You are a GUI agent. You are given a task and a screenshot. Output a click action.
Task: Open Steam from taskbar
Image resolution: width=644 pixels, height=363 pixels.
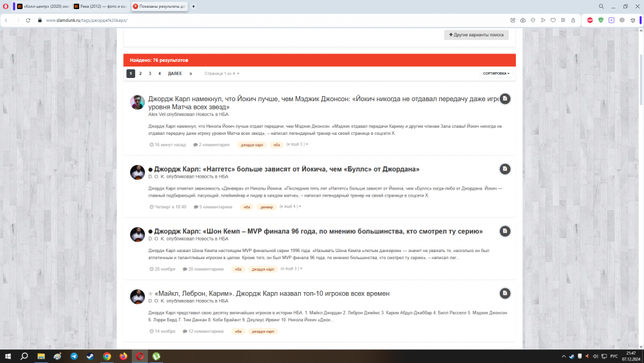pyautogui.click(x=90, y=357)
